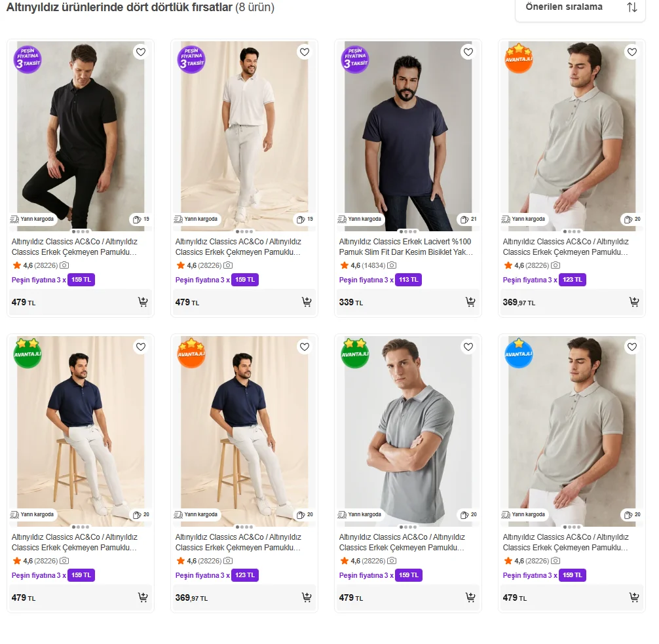Open the orange-badge seated navy polo image
Image resolution: width=659 pixels, height=644 pixels.
pyautogui.click(x=244, y=432)
